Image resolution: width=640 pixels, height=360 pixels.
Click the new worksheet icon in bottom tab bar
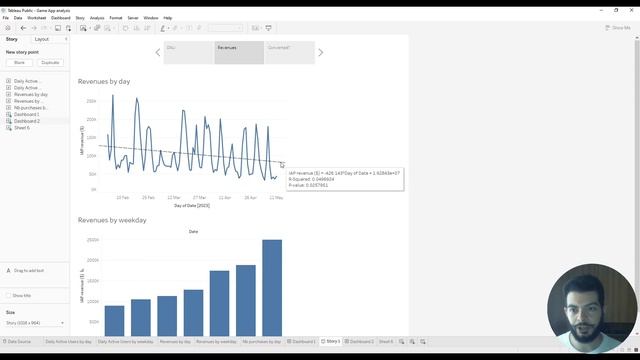point(402,341)
